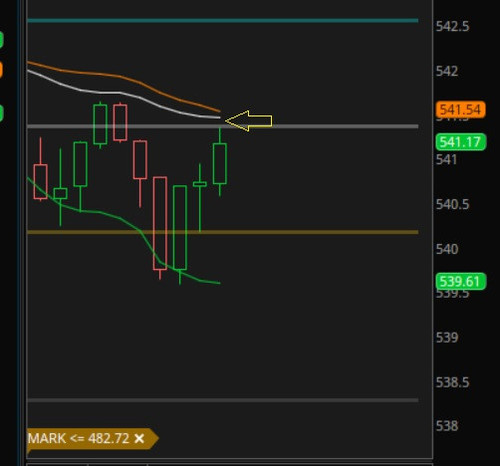Click the green 541.17 price bubble

461,142
